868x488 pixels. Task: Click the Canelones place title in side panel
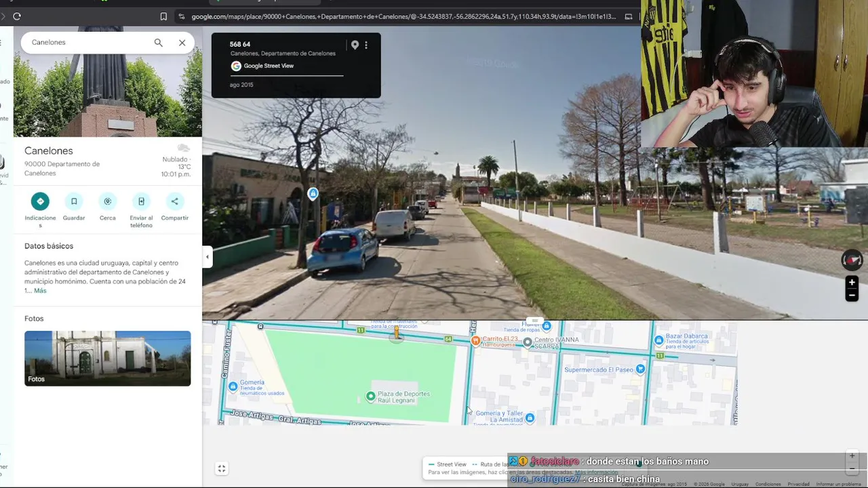tap(49, 150)
